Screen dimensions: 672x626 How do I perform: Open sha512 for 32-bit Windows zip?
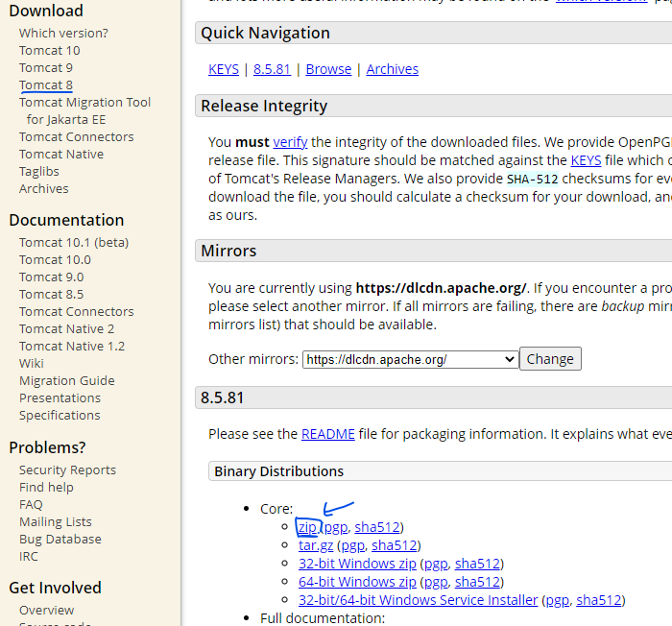pos(477,564)
